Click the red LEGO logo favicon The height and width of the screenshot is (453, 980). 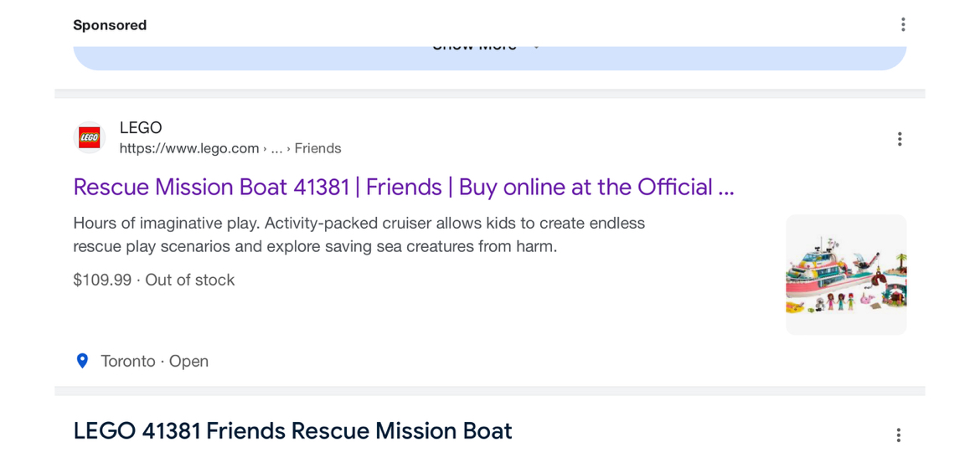pyautogui.click(x=90, y=137)
